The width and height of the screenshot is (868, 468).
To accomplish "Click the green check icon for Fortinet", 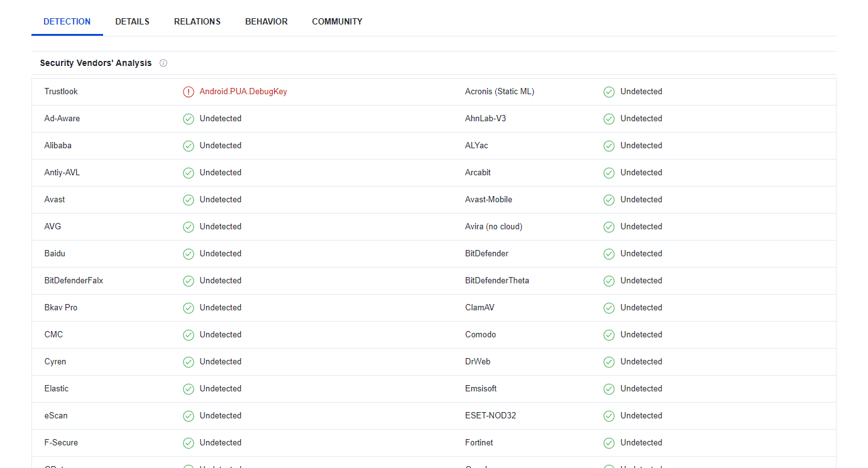I will pyautogui.click(x=609, y=443).
